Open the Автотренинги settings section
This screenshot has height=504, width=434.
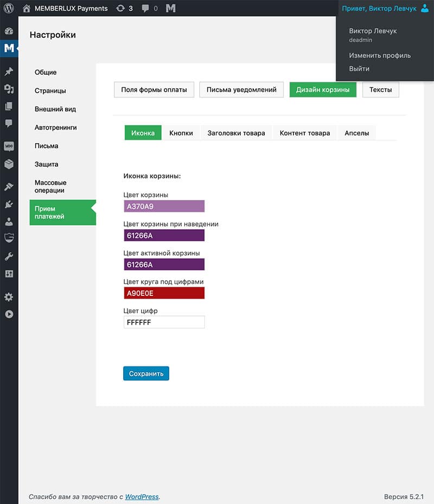55,127
